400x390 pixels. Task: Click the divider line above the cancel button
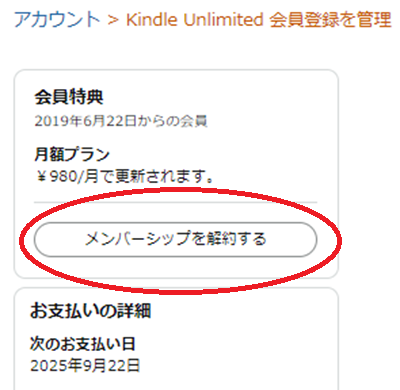tap(175, 202)
